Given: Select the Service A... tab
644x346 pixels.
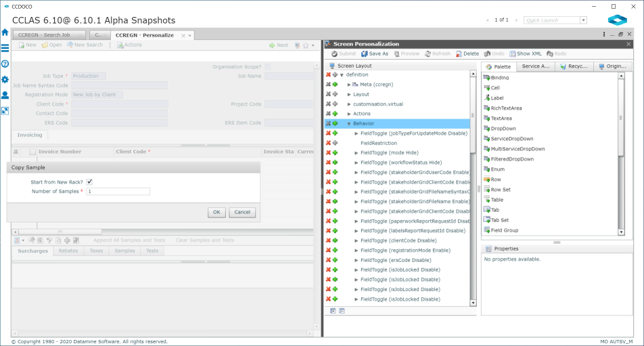Looking at the screenshot, I should click(536, 66).
